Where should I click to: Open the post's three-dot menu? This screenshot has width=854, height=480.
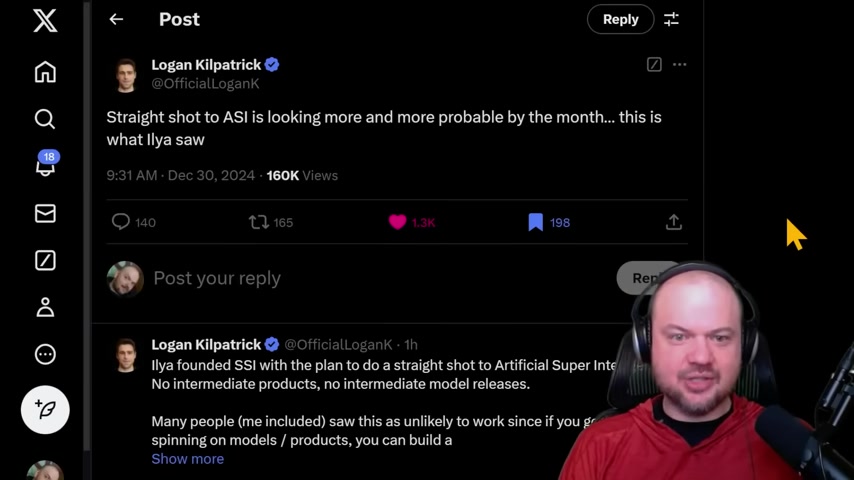pyautogui.click(x=679, y=65)
